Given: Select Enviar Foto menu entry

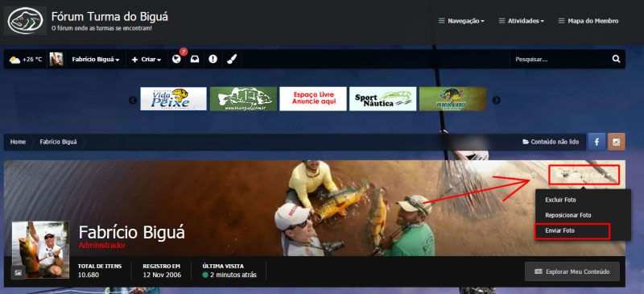Looking at the screenshot, I should pos(572,231).
